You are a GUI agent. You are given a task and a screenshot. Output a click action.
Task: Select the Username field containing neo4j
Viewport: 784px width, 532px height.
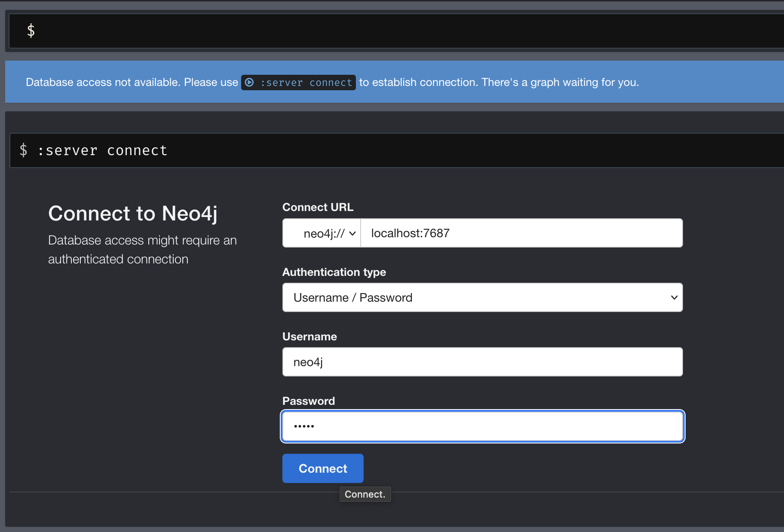pos(481,361)
